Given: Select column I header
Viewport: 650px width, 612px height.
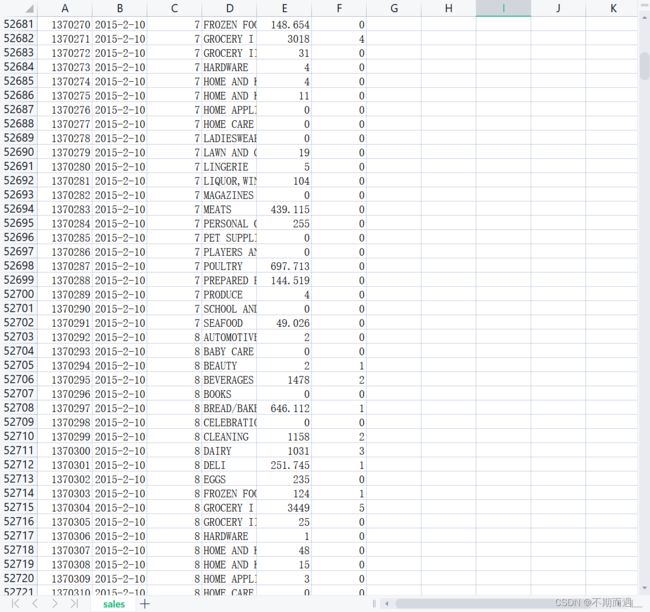Looking at the screenshot, I should tap(503, 8).
